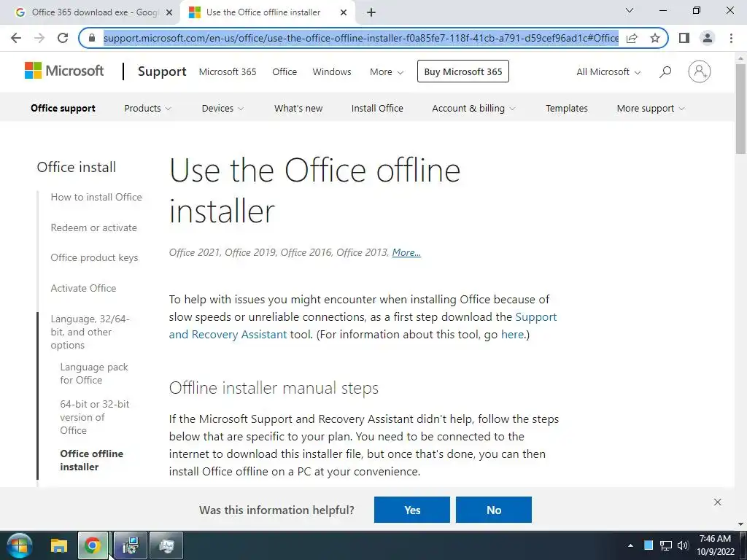This screenshot has height=560, width=747.
Task: Click Chrome icon in the taskbar
Action: [93, 545]
